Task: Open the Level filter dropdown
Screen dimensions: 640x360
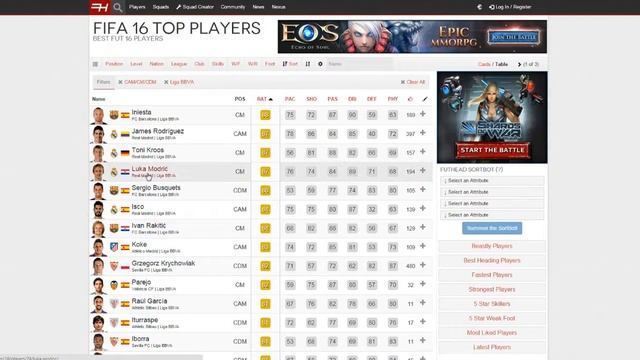Action: point(136,64)
